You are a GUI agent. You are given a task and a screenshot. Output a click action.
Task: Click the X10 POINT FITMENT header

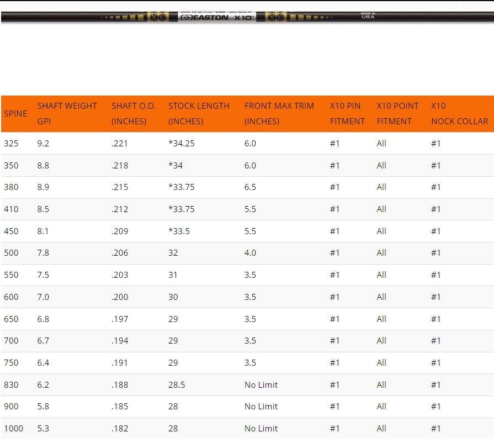point(397,113)
